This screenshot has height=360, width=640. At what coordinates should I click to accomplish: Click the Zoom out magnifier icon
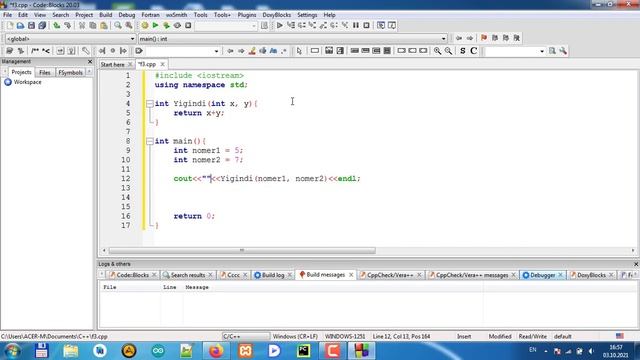pos(448,51)
